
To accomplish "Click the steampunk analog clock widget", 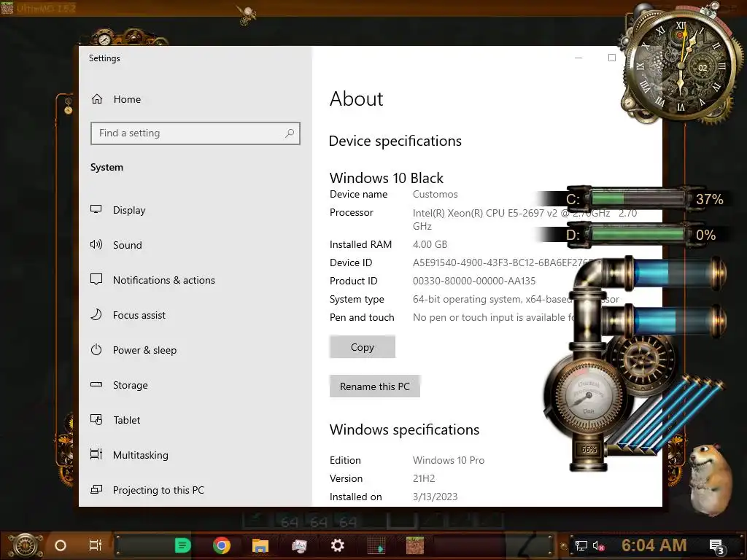I will 682,64.
